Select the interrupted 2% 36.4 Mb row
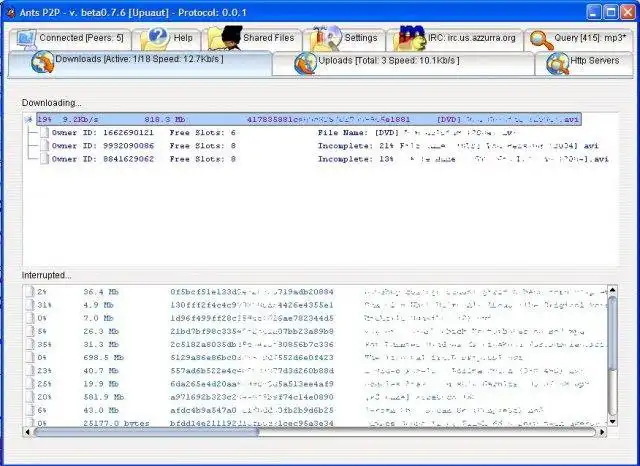Screen dimensions: 640x466 [316, 292]
